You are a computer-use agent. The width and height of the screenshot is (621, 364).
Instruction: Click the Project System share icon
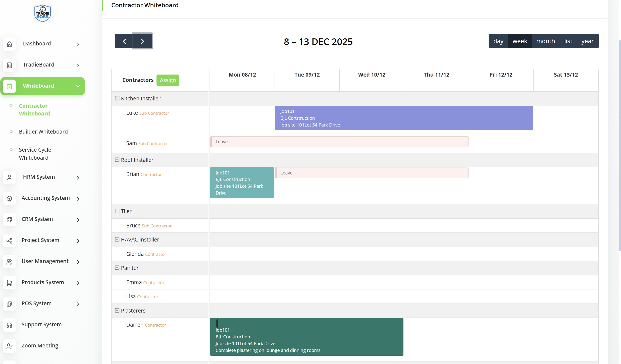[x=9, y=241]
